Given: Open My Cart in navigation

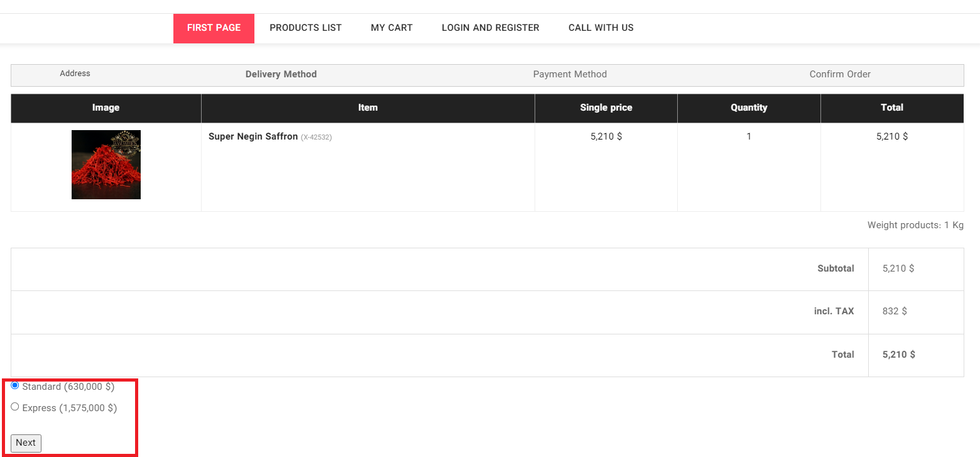Looking at the screenshot, I should click(x=391, y=28).
